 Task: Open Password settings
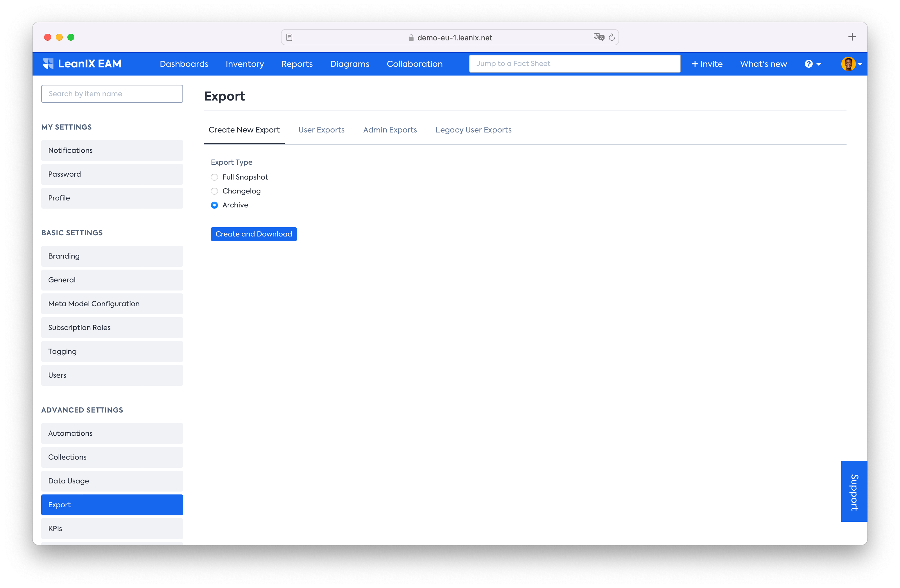pos(112,174)
